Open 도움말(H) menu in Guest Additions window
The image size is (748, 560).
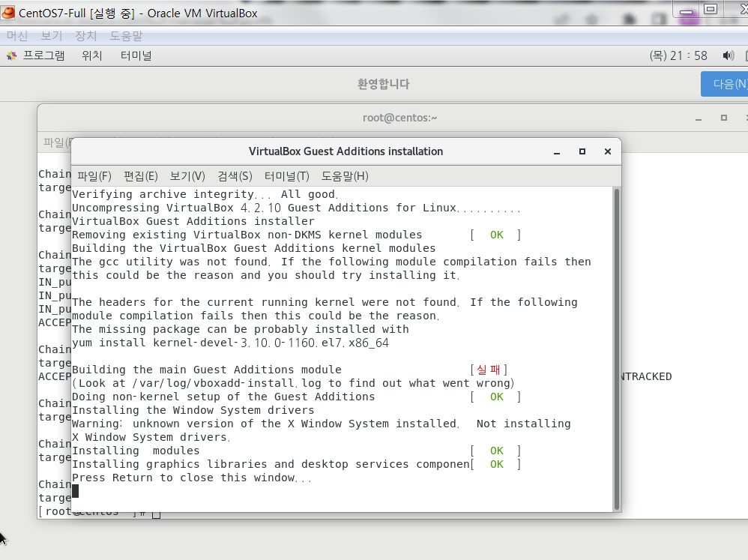click(x=345, y=176)
